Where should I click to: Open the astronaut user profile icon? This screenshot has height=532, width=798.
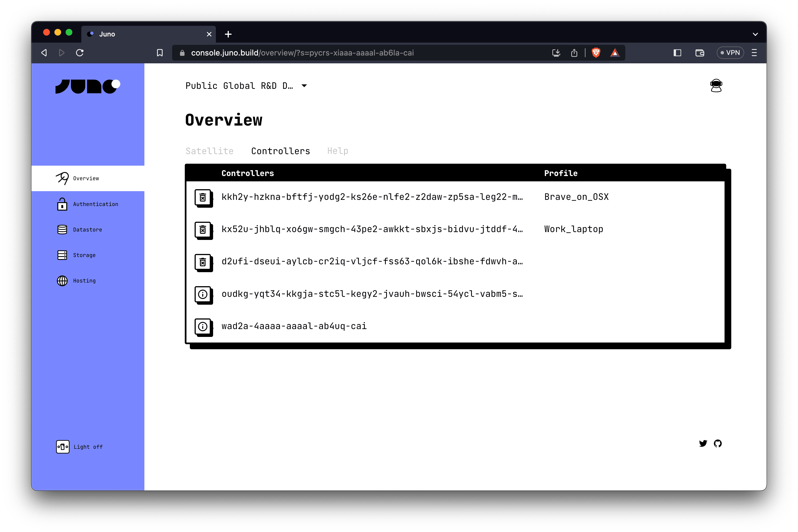(716, 85)
